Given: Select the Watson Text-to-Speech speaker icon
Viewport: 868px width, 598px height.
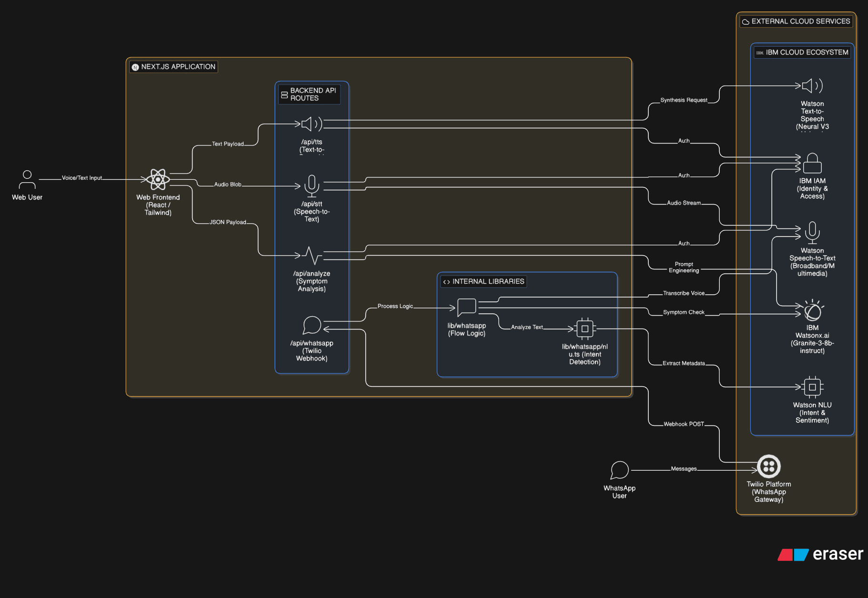Looking at the screenshot, I should click(x=812, y=86).
